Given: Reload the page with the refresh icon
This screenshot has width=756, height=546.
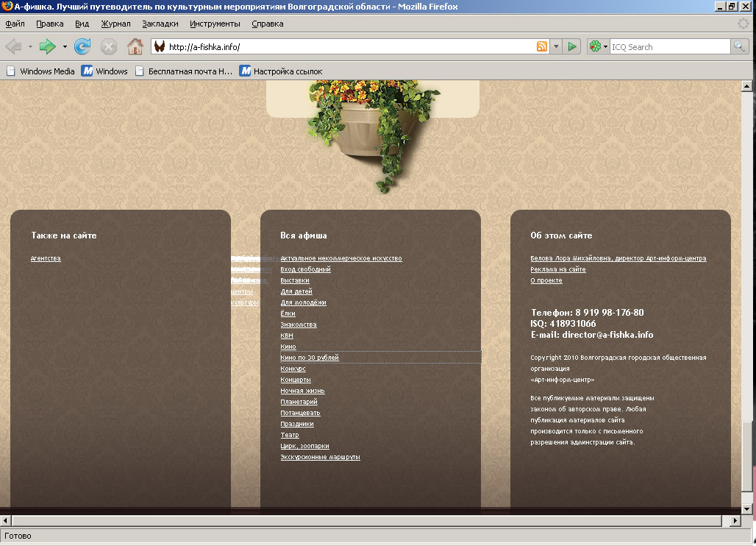Looking at the screenshot, I should [82, 47].
